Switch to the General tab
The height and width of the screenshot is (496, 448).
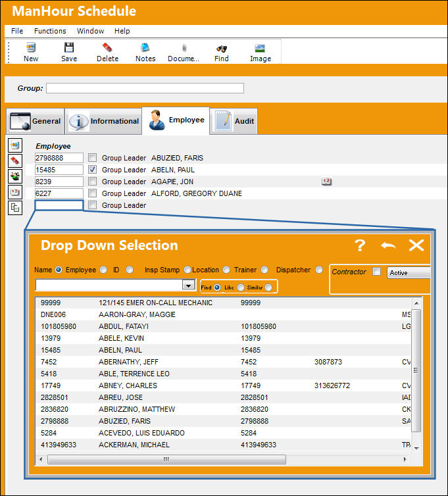(x=36, y=121)
